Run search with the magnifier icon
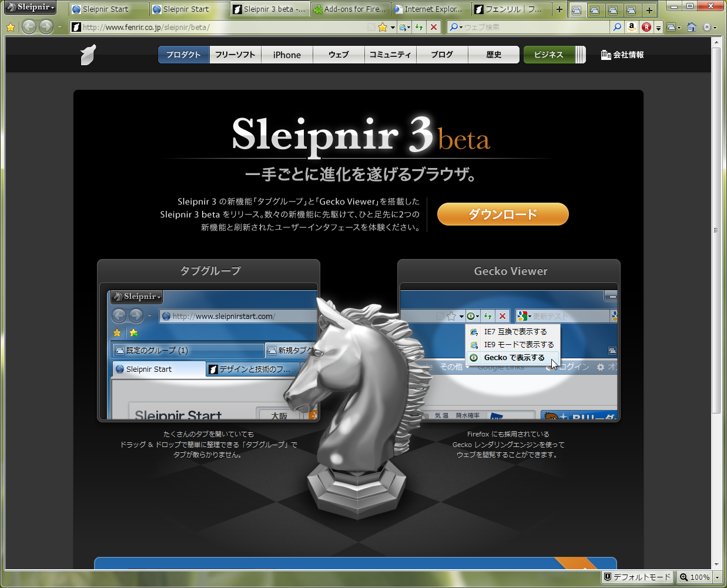 point(617,27)
